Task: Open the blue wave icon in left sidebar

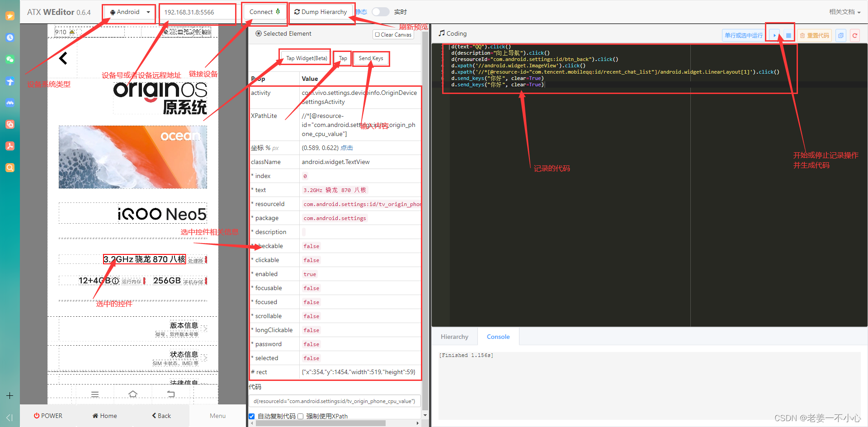Action: [x=9, y=103]
